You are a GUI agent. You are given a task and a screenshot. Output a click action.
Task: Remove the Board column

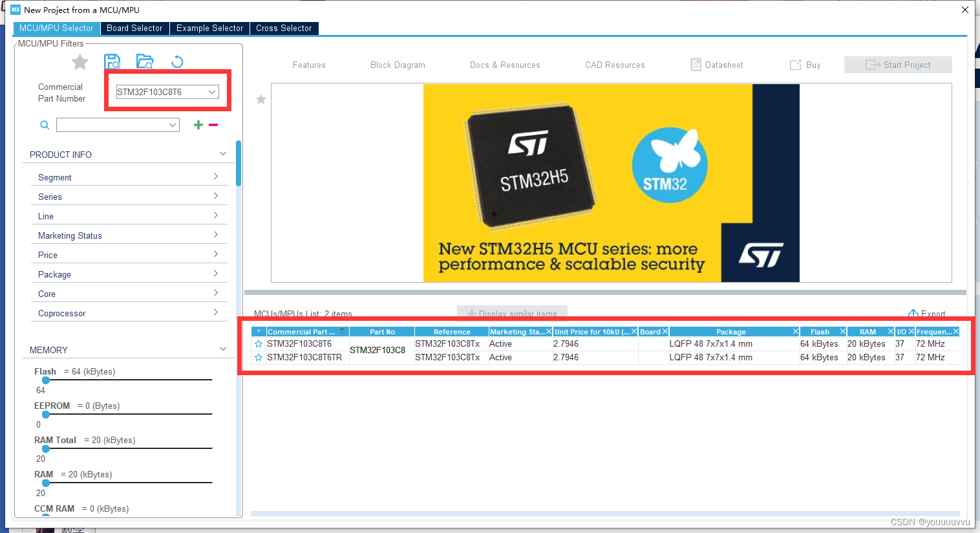665,332
